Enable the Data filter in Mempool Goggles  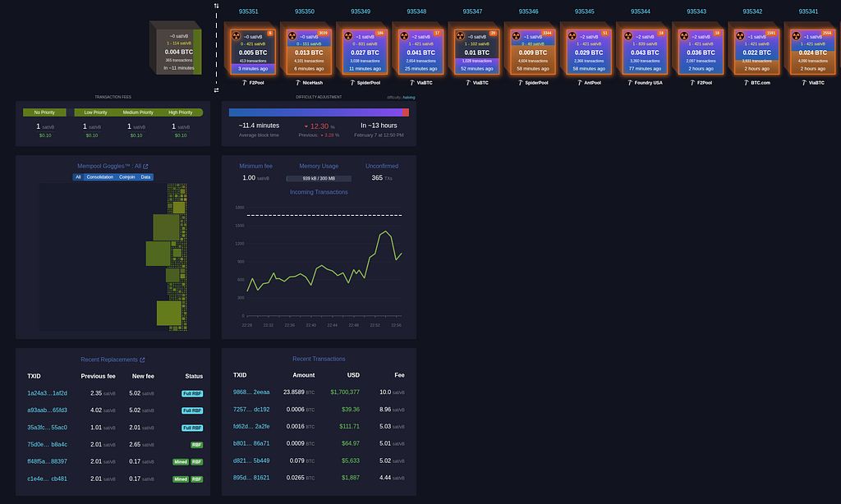[145, 176]
